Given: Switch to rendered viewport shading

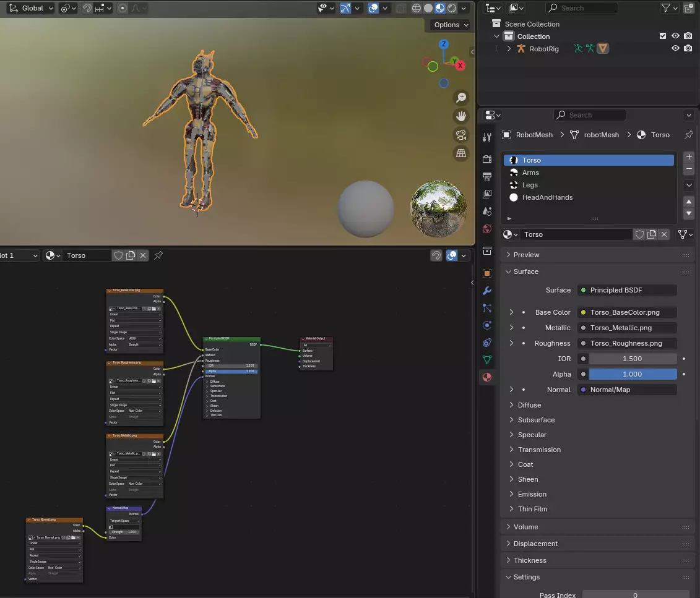Looking at the screenshot, I should coord(452,8).
